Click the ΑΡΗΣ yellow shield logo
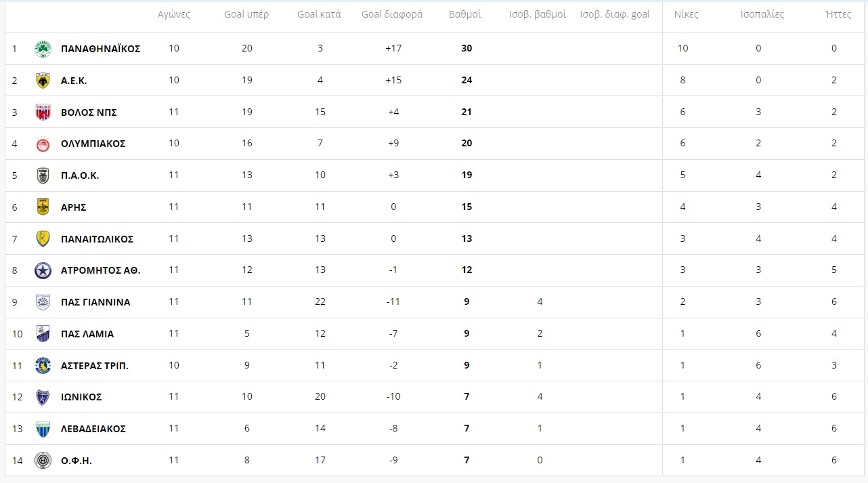Screen dimensions: 868x483 tap(43, 207)
